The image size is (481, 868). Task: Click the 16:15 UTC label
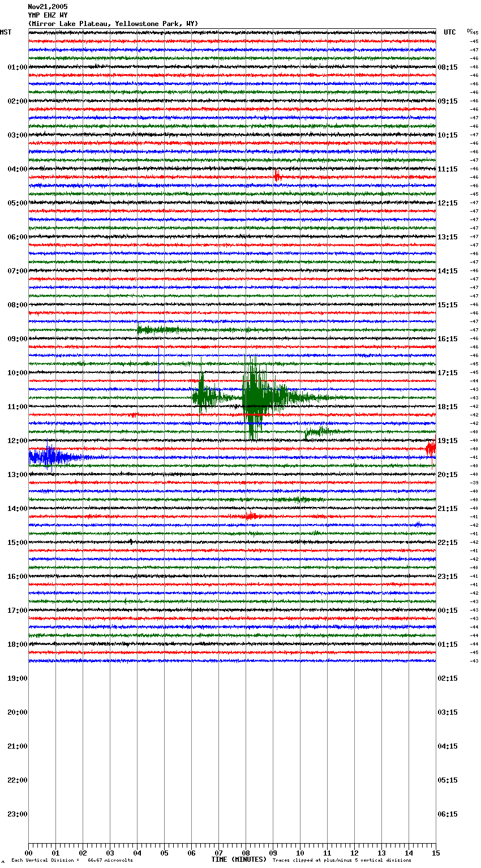(448, 339)
